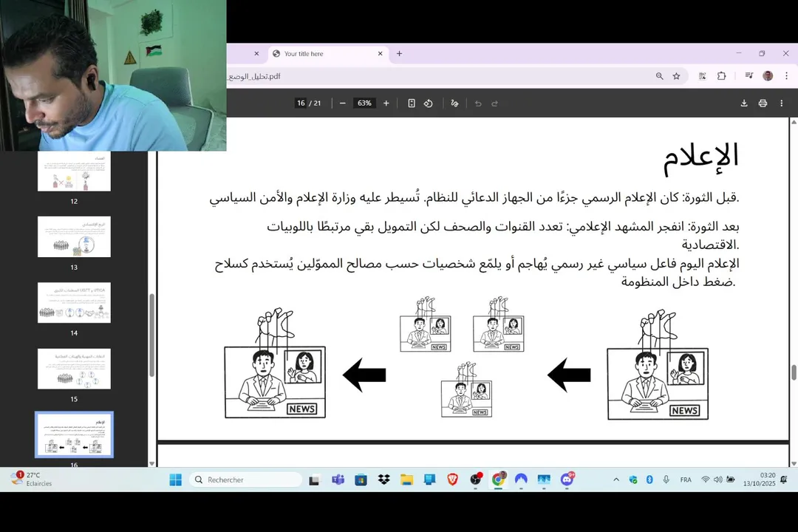Click paragraph starting with قبل الثورة
Screen dimensions: 798x532
click(x=474, y=197)
